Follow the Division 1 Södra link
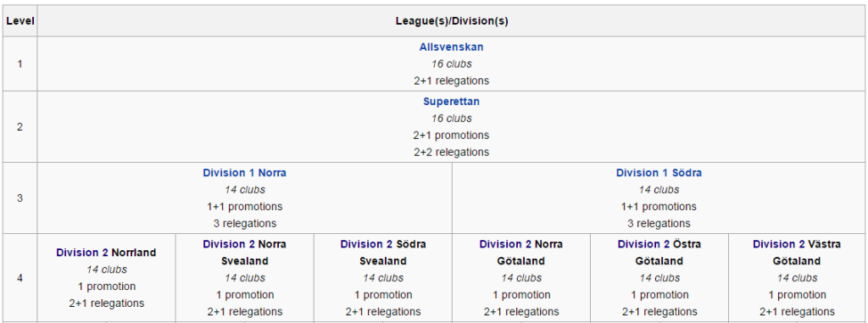The image size is (868, 323). pos(659,173)
